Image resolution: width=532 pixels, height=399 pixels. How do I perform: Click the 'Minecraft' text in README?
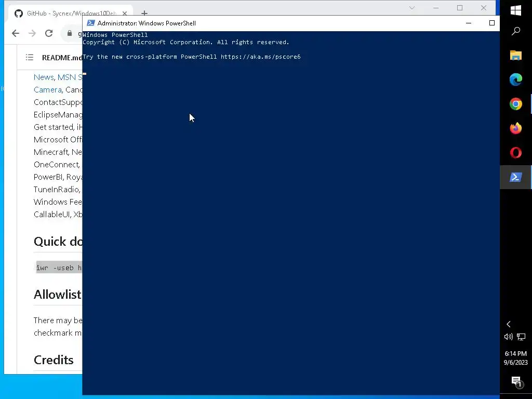click(51, 152)
